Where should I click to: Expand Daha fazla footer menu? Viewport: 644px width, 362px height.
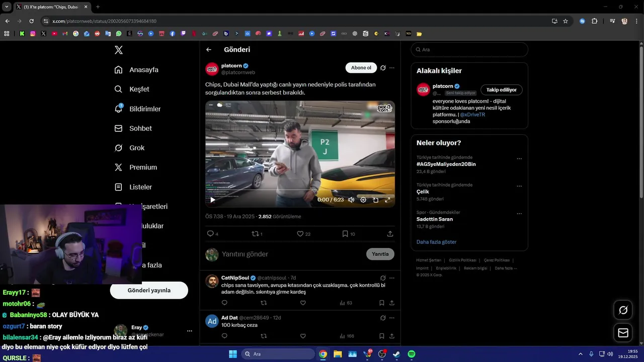pos(506,268)
